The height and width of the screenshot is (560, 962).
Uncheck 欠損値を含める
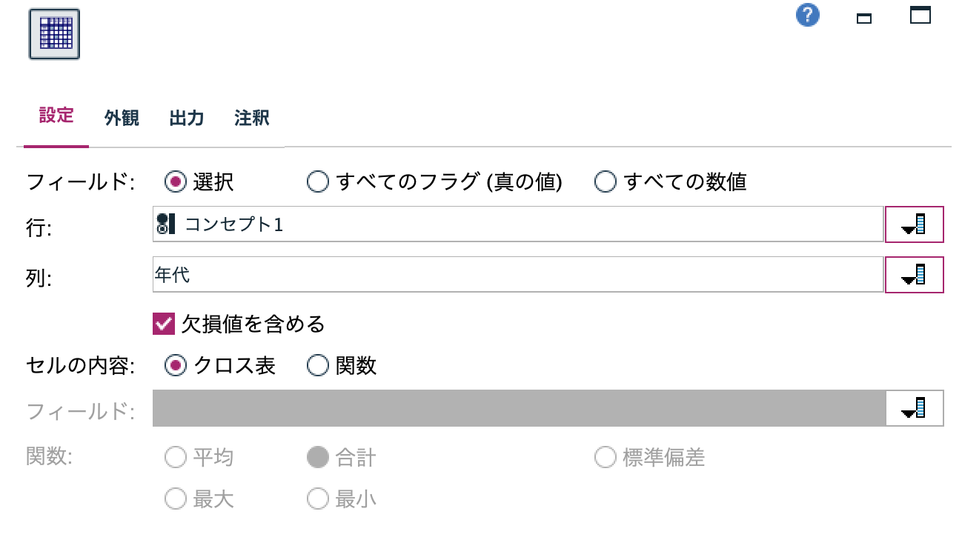165,324
